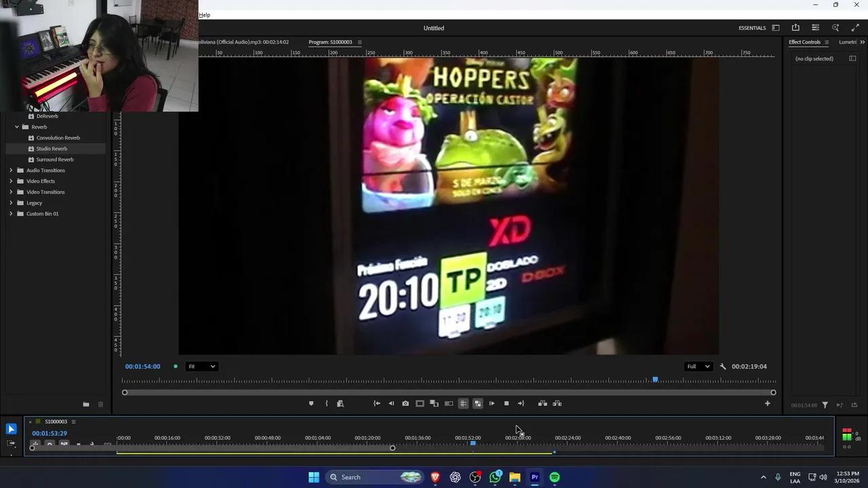Open Premiere Pro from the taskbar
The height and width of the screenshot is (488, 868).
(534, 477)
